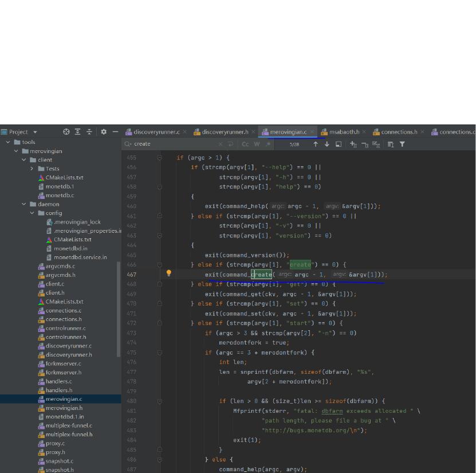Toggle Words (W) option in find bar
This screenshot has height=473, width=476.
tap(257, 144)
